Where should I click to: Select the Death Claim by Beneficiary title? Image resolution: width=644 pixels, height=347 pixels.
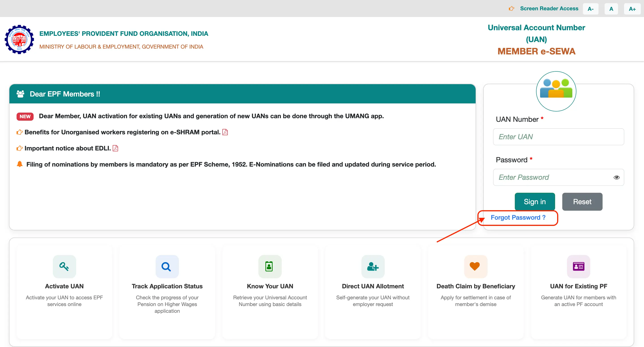coord(476,286)
